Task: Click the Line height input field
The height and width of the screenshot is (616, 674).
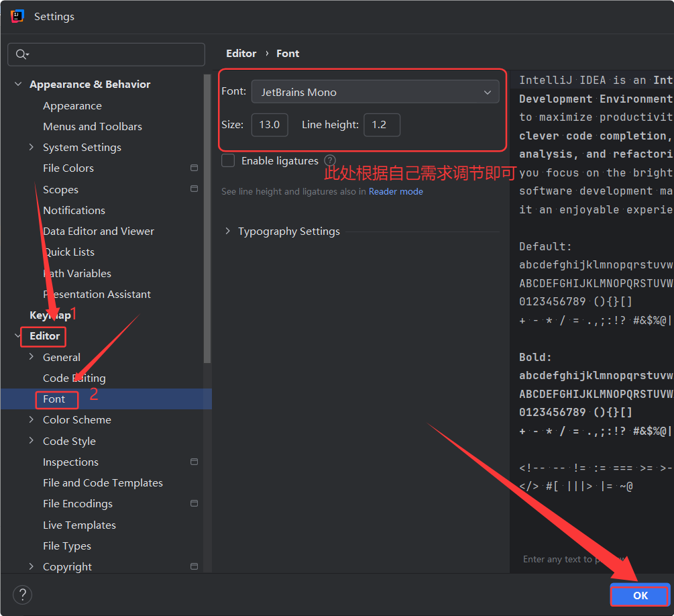Action: point(382,125)
